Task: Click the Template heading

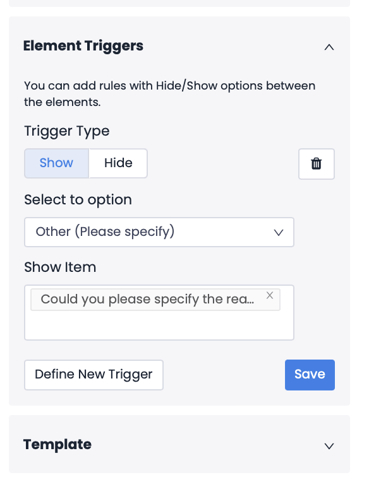Action: tap(57, 444)
